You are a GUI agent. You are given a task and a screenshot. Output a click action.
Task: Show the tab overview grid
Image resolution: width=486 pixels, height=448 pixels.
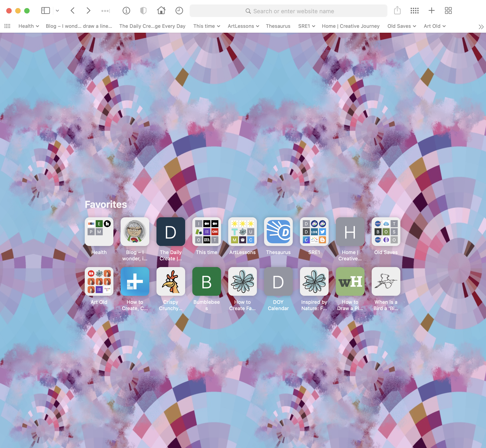tap(448, 11)
